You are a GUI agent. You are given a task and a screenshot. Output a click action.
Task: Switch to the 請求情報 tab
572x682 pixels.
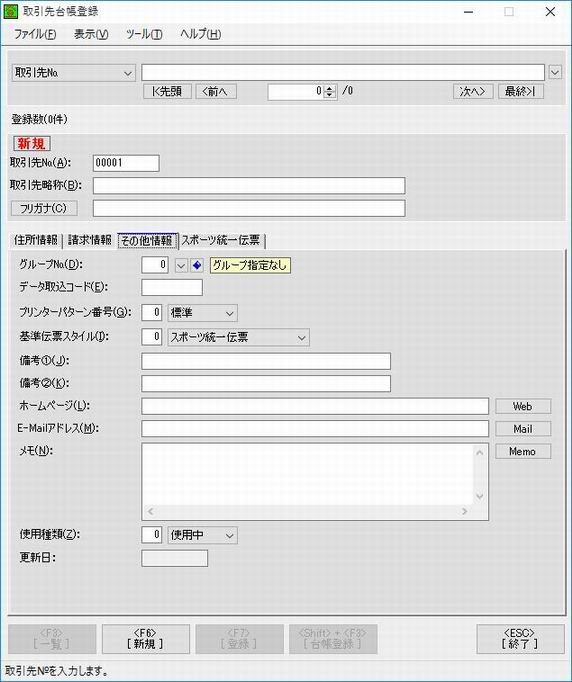[90, 240]
